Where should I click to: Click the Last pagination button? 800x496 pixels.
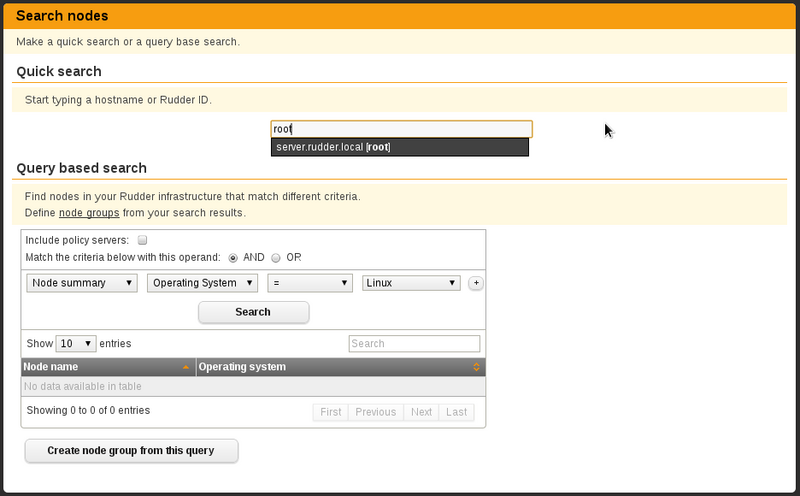point(457,412)
